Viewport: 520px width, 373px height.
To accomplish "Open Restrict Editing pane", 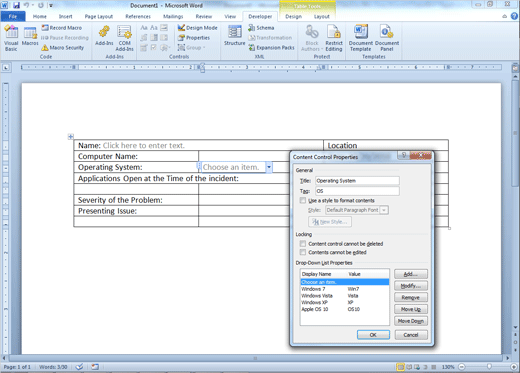I will [x=334, y=39].
